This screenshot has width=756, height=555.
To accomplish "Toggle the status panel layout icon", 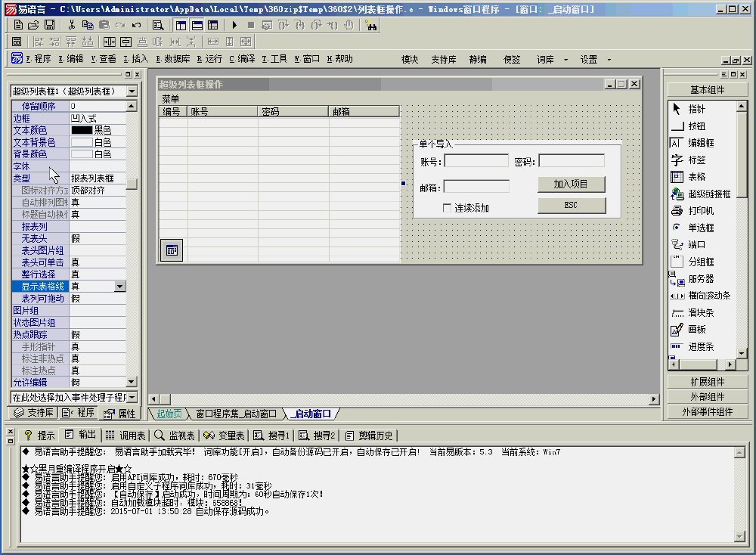I will (197, 25).
